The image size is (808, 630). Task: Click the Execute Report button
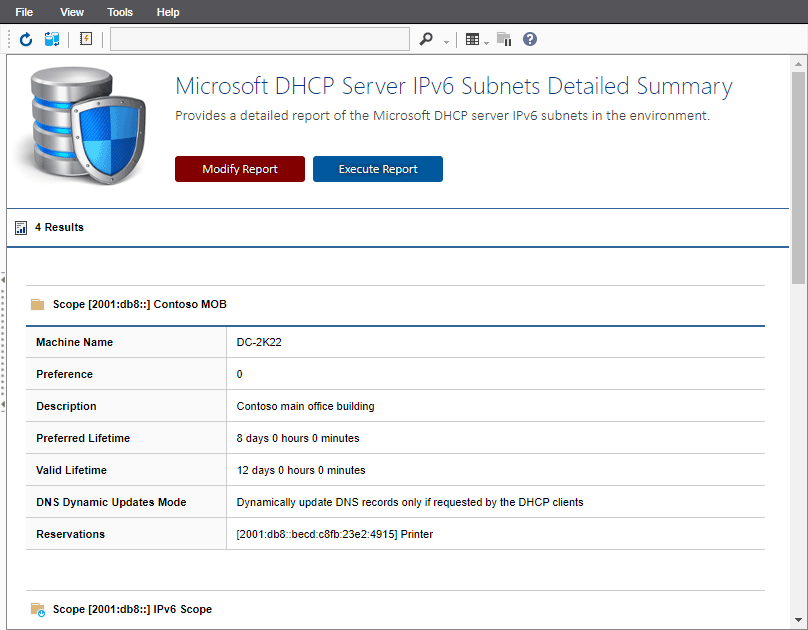[378, 169]
